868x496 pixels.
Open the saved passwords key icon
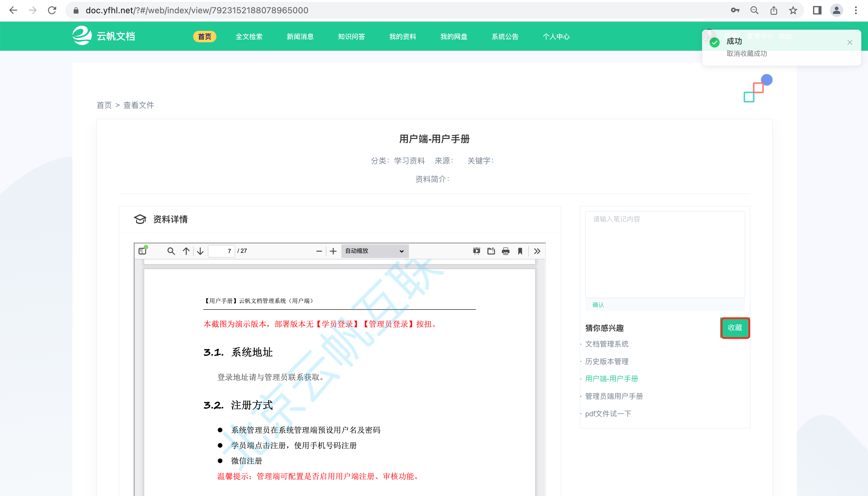[735, 10]
